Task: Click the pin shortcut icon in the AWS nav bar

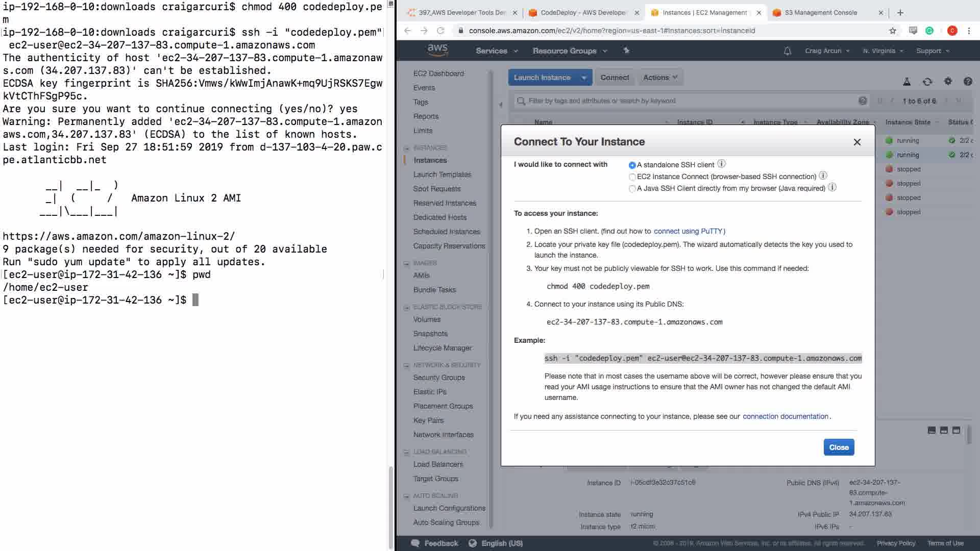Action: click(x=626, y=51)
